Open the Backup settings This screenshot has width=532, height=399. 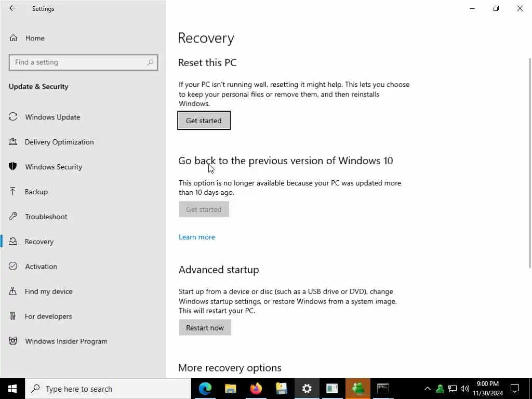click(36, 192)
